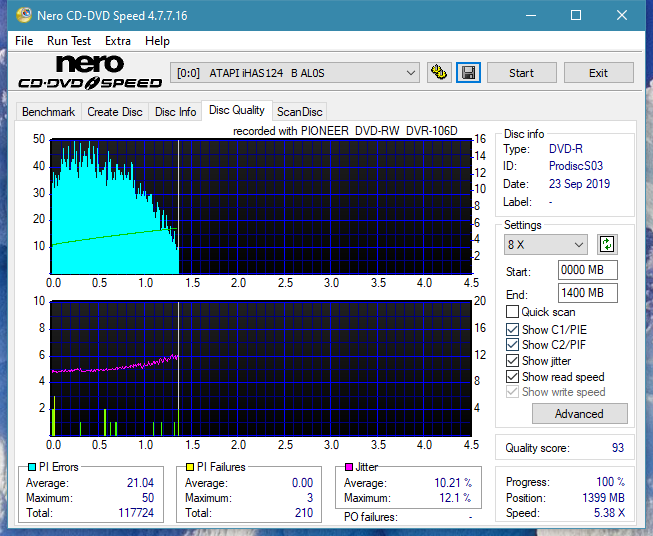Open the drive selection dropdown
653x536 pixels.
click(294, 73)
